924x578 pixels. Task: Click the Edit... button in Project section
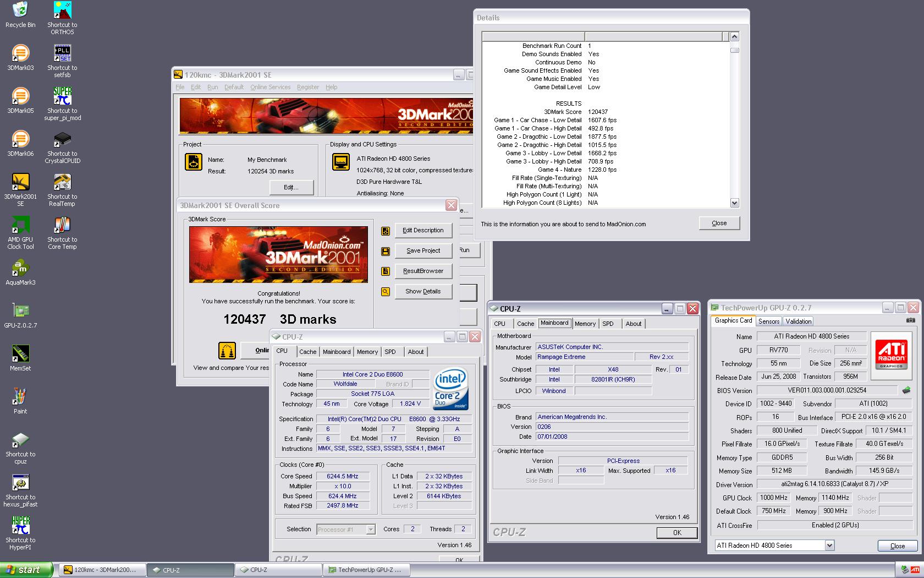tap(291, 188)
